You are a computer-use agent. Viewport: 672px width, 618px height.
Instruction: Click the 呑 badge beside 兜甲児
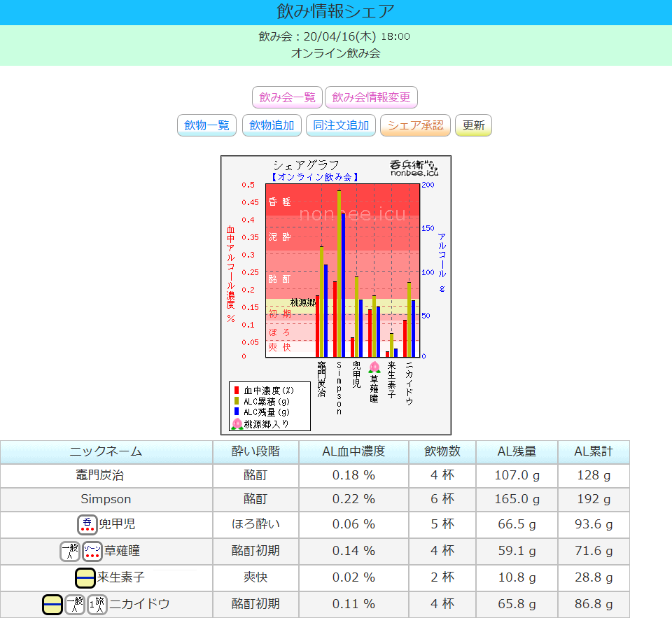(x=87, y=525)
